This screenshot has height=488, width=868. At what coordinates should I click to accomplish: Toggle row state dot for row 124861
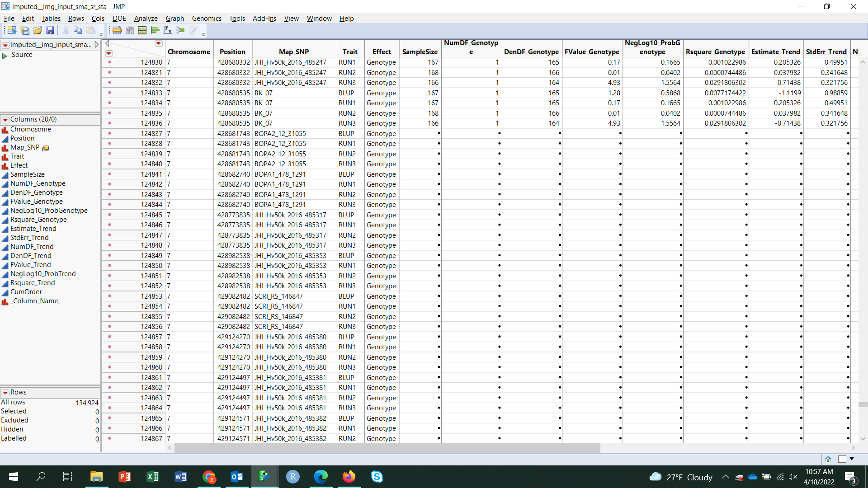(x=109, y=377)
